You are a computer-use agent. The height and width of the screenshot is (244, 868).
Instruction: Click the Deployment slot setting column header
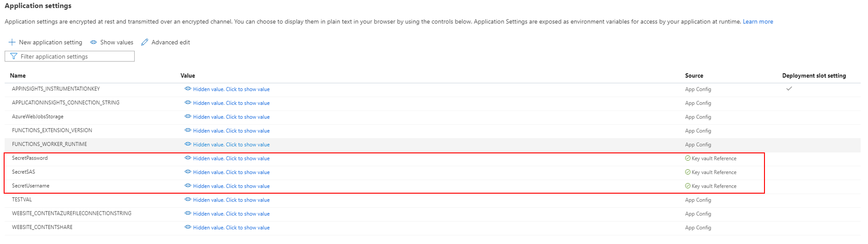[x=814, y=76]
